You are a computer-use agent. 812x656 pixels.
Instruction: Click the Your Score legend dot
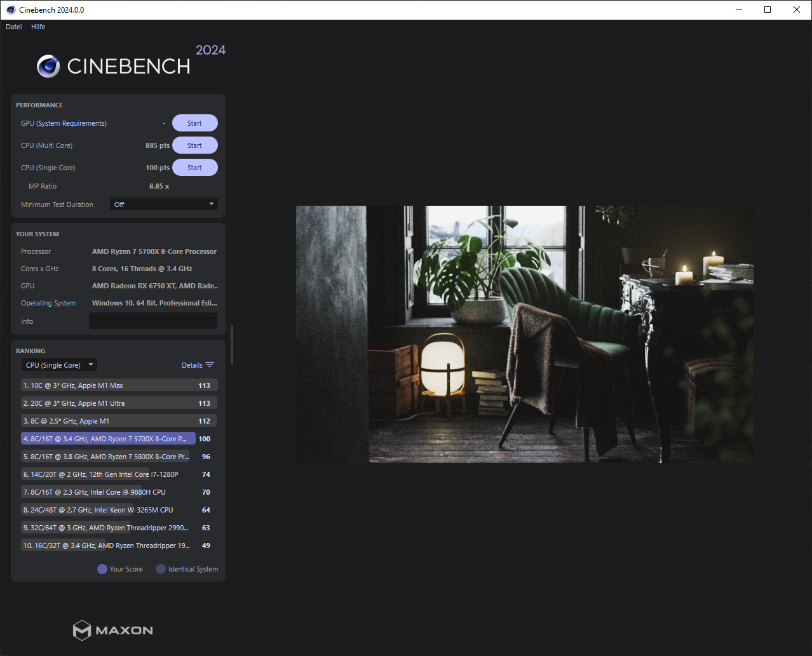102,569
